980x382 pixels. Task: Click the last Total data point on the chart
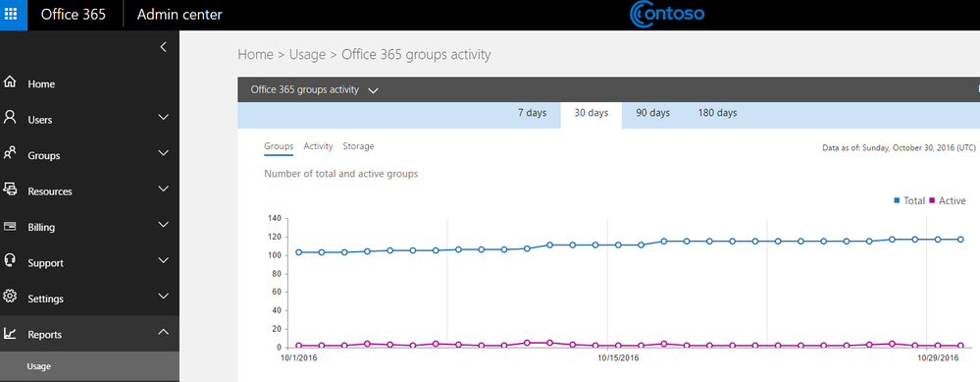pyautogui.click(x=960, y=240)
